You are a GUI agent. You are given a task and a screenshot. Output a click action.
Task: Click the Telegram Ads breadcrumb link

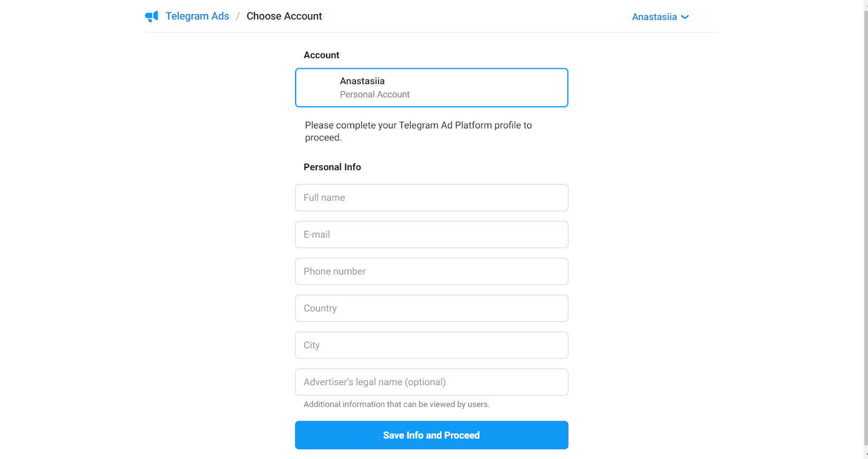[x=197, y=16]
